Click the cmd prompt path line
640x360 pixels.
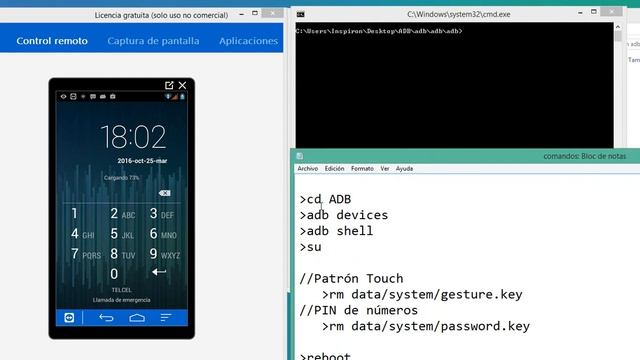[x=379, y=31]
